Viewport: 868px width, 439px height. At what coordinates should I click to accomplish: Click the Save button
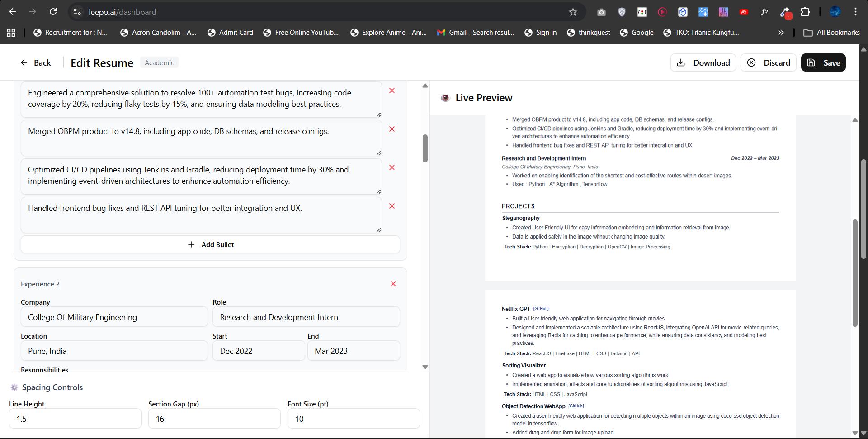click(x=823, y=62)
